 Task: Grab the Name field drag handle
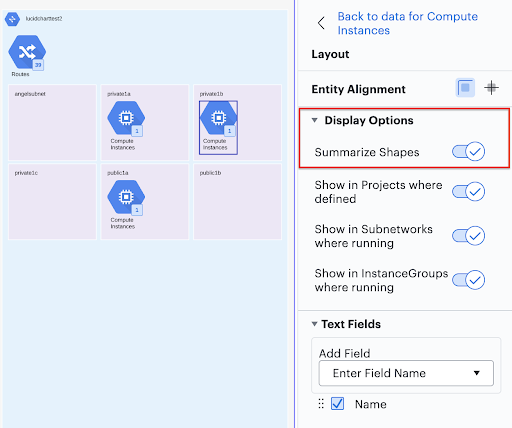(321, 404)
